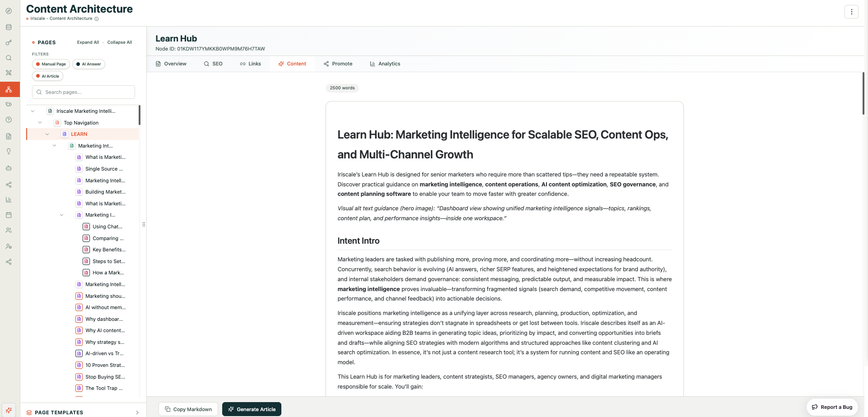Click the Report a Bug button
868x417 pixels.
pyautogui.click(x=832, y=407)
